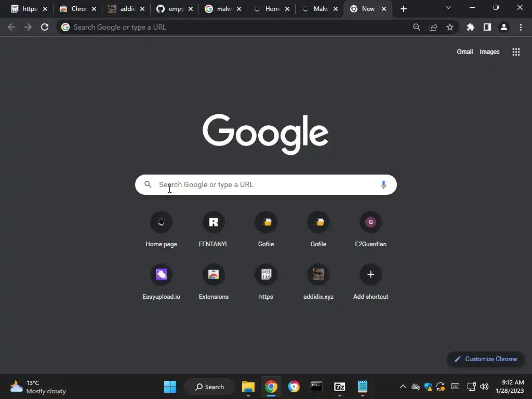532x399 pixels.
Task: Bookmark this tab with the star icon
Action: point(450,27)
